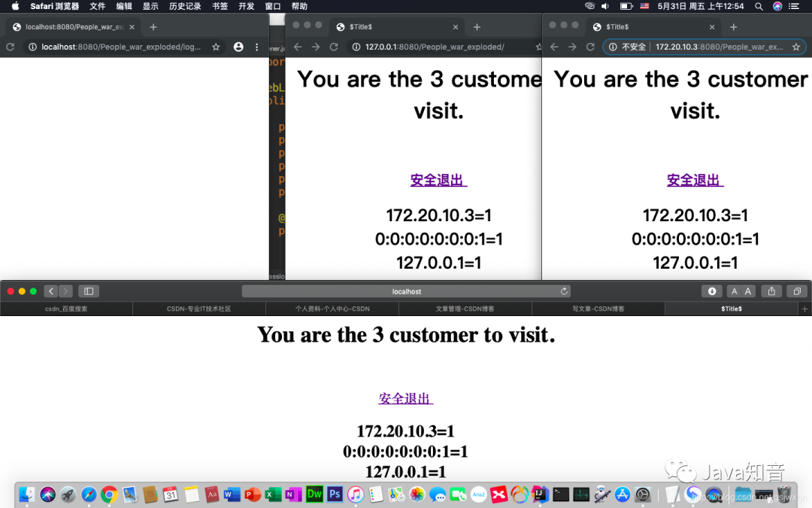Open Microsoft Word from the Dock
The width and height of the screenshot is (812, 508).
point(232,494)
